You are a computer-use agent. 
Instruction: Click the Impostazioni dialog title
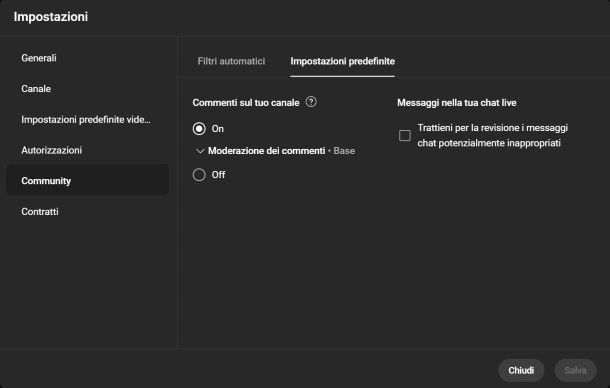(51, 17)
